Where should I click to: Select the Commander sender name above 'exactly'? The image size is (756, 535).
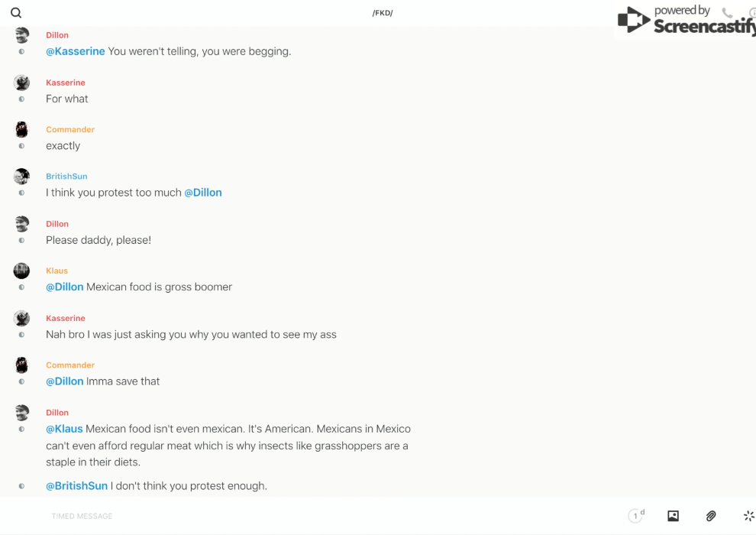pos(70,129)
